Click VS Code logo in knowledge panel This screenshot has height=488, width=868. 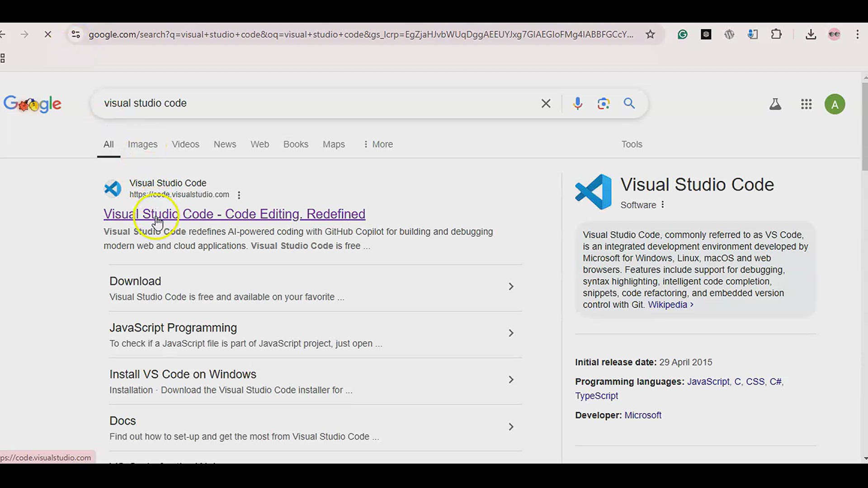point(594,192)
